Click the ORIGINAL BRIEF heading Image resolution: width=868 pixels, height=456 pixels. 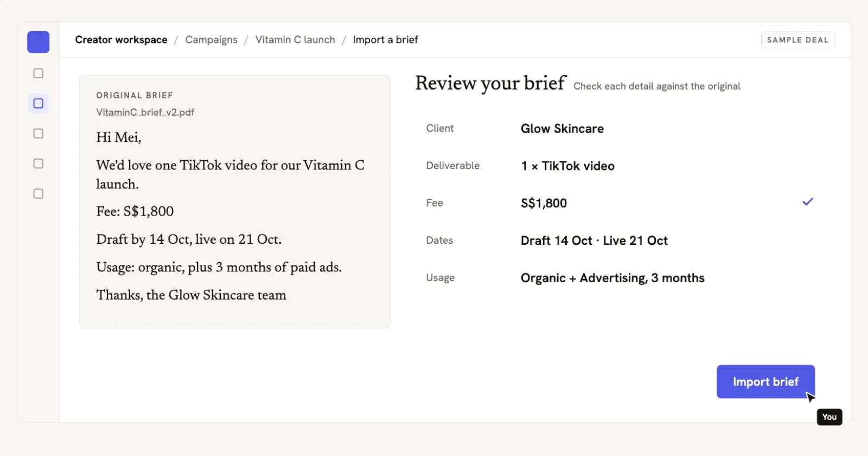[x=135, y=96]
